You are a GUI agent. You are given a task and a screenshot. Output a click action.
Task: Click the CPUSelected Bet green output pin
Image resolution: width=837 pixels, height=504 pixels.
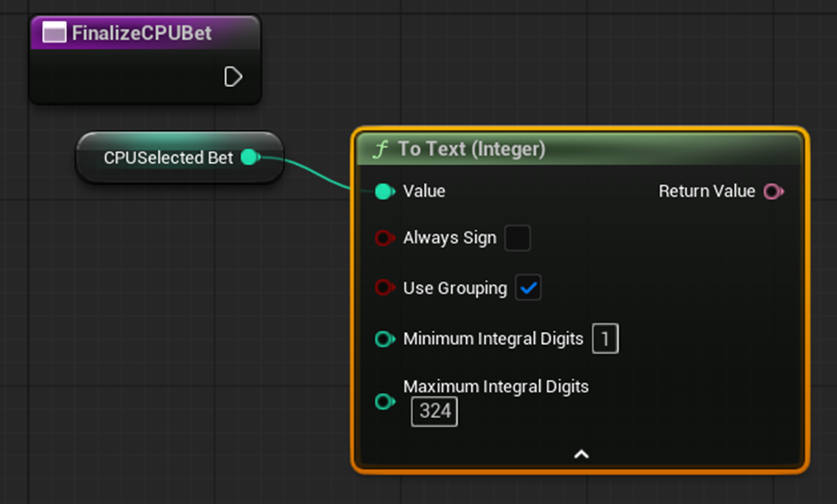pyautogui.click(x=249, y=157)
